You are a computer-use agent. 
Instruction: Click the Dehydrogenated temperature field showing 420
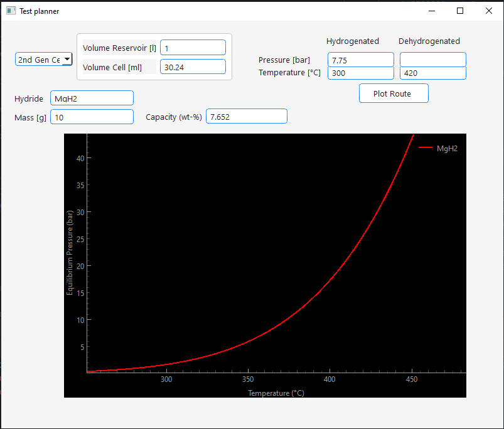click(x=432, y=73)
